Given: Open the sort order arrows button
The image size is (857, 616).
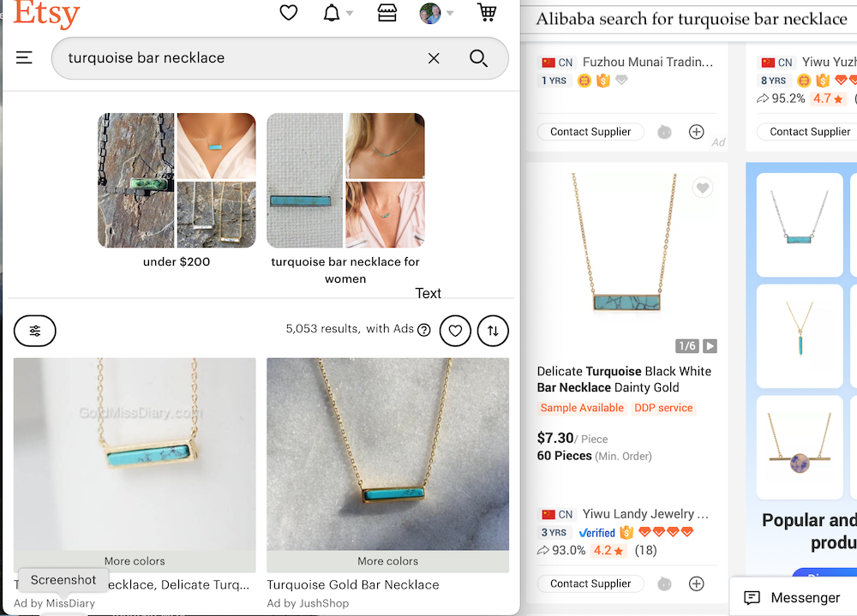Looking at the screenshot, I should (x=493, y=331).
